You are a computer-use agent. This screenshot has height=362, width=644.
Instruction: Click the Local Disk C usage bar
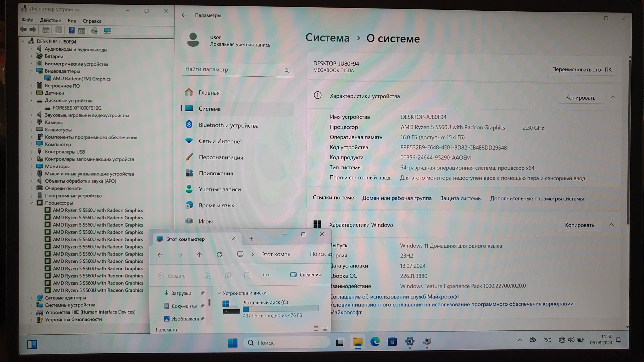pos(280,309)
